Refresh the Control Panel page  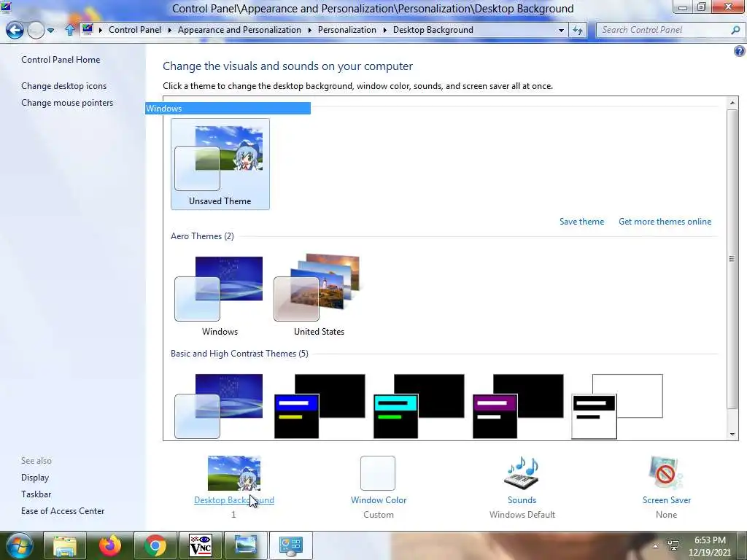[x=578, y=31]
